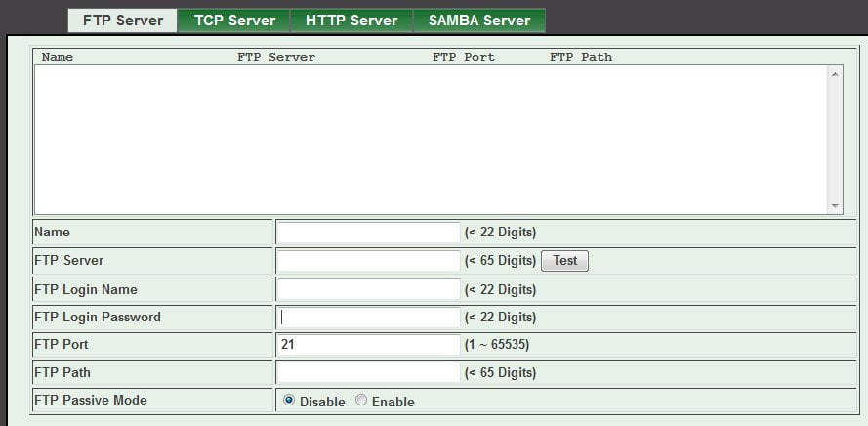
Task: Switch to the FTP Server tab
Action: [123, 21]
